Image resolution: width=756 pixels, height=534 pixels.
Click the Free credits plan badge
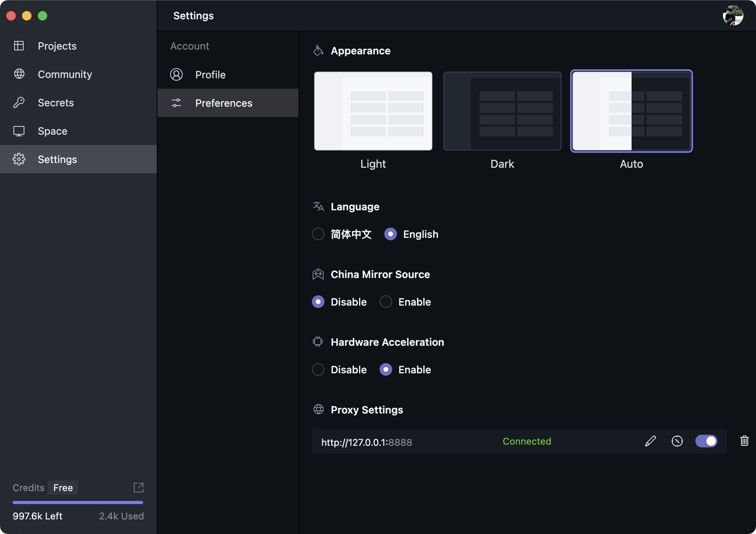(63, 488)
